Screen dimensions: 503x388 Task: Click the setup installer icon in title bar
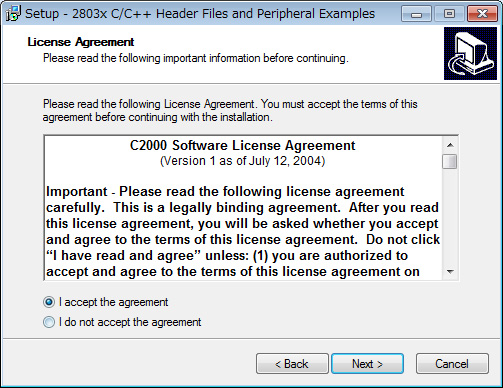coord(13,13)
